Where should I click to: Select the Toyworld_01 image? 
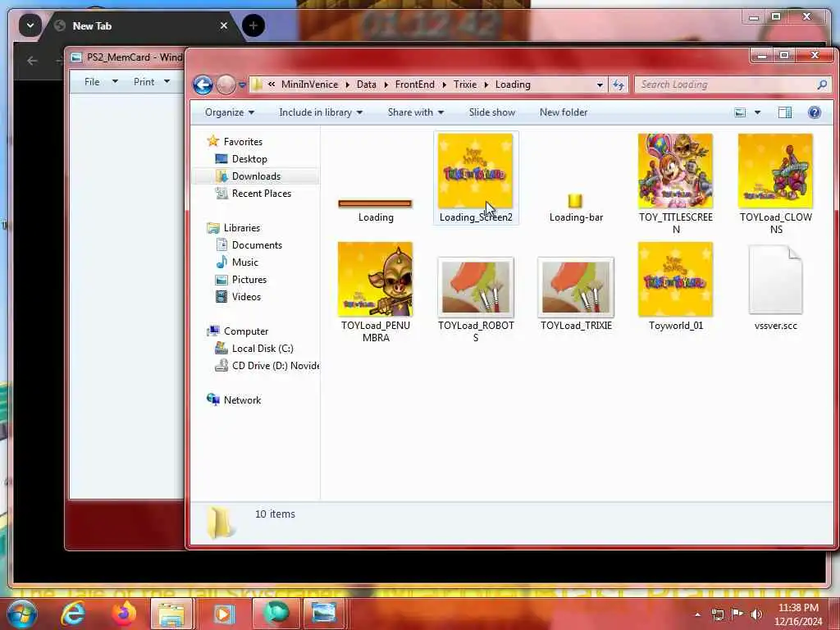tap(676, 280)
